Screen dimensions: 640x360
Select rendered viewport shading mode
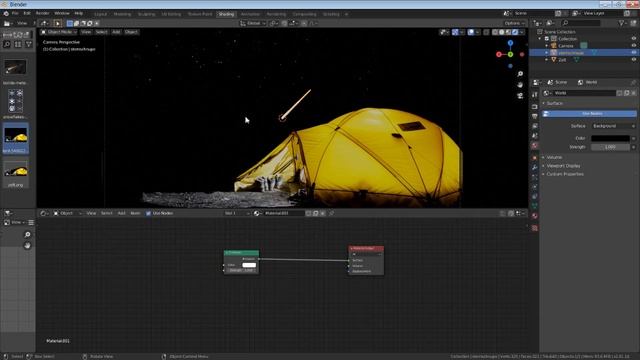coord(515,32)
